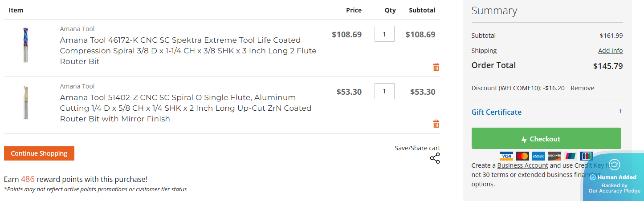Click the American Express icon
This screenshot has width=644, height=201.
538,156
